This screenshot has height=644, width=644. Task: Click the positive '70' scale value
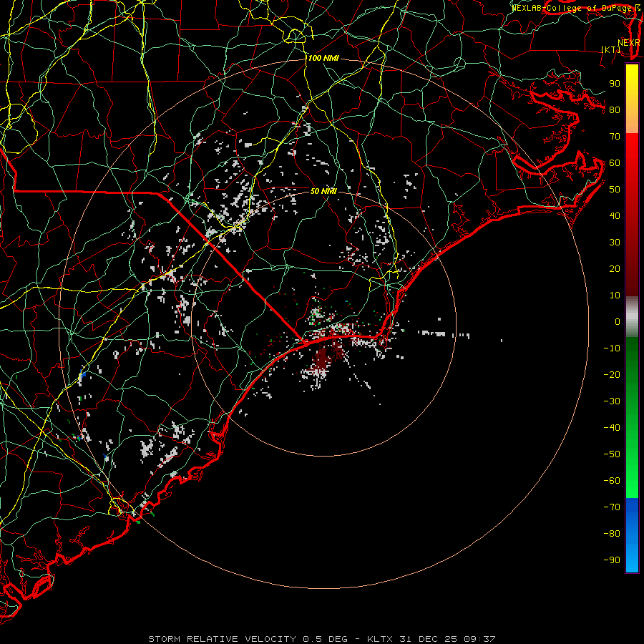pyautogui.click(x=615, y=137)
